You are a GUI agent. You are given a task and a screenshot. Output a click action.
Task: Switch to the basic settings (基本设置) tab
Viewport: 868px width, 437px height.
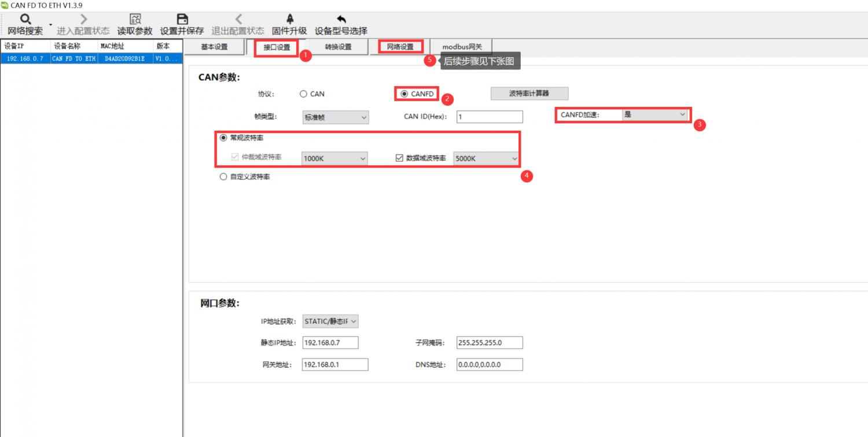pyautogui.click(x=214, y=47)
